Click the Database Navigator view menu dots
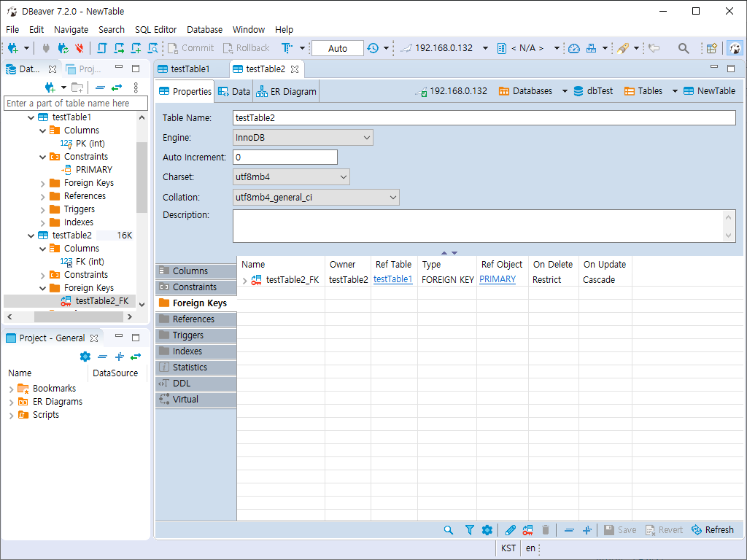Viewport: 747px width, 560px height. (136, 87)
